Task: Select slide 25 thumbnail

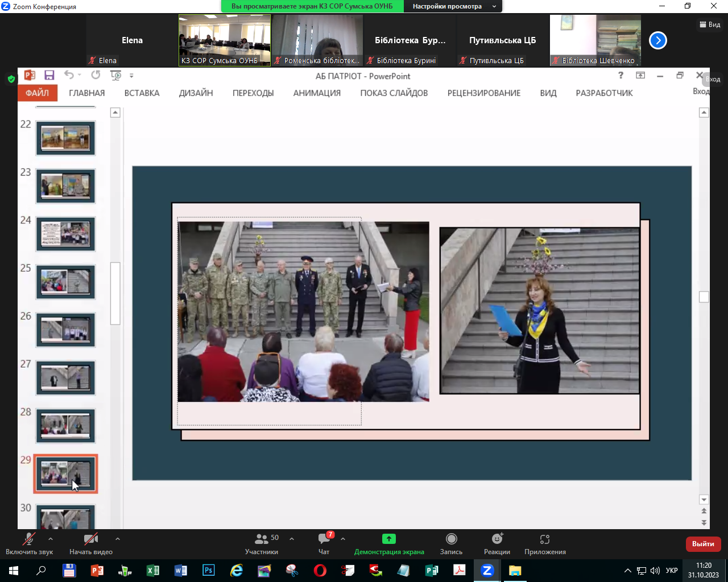Action: point(65,282)
